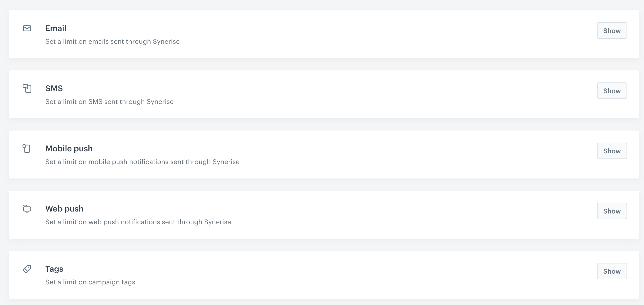The width and height of the screenshot is (644, 305).
Task: Expand SMS limits with Show button
Action: (612, 91)
